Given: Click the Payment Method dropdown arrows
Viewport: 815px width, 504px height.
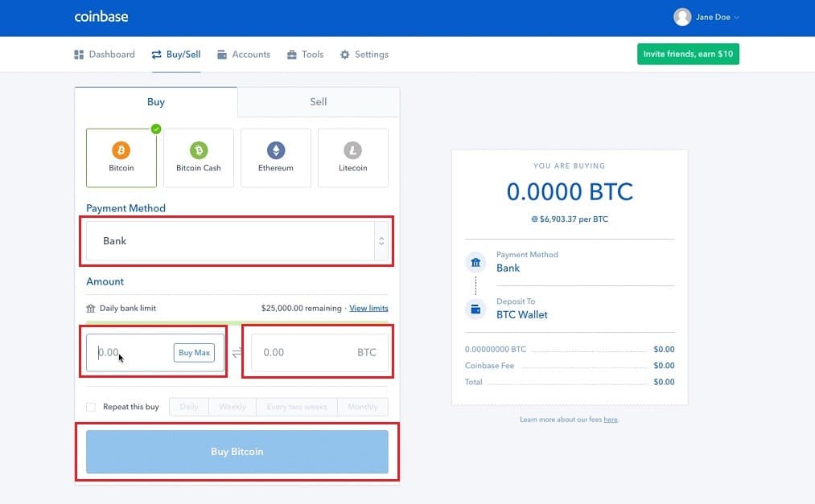Looking at the screenshot, I should click(x=381, y=241).
